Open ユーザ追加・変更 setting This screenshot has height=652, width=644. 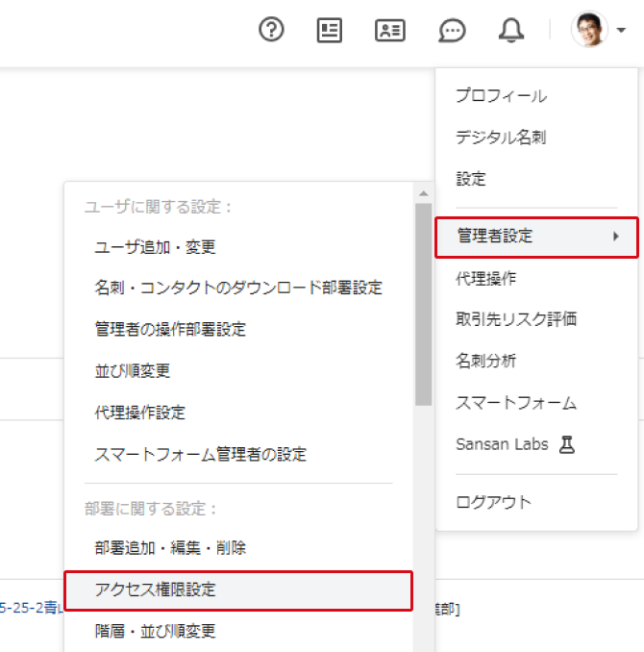[156, 247]
